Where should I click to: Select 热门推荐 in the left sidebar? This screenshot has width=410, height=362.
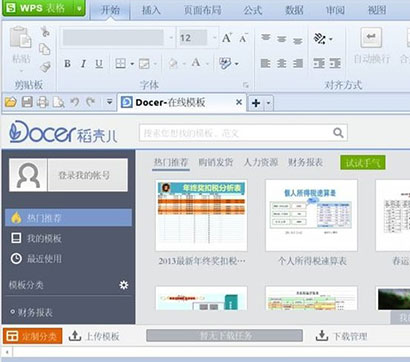pos(69,218)
